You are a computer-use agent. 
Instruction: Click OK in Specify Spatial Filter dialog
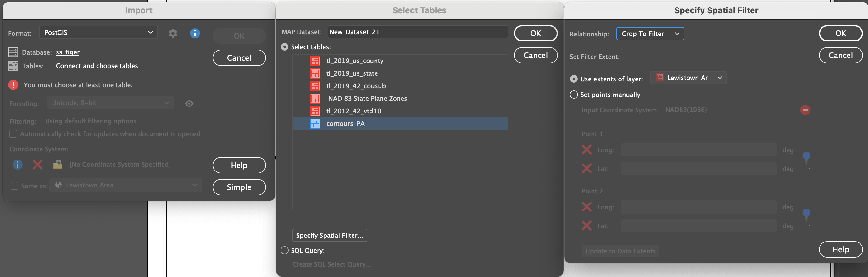840,33
